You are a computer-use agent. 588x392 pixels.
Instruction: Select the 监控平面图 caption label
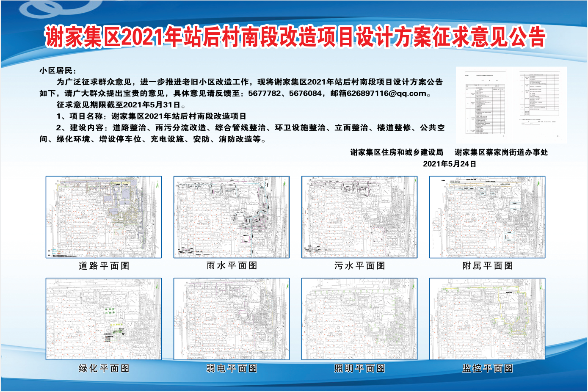[x=487, y=368]
